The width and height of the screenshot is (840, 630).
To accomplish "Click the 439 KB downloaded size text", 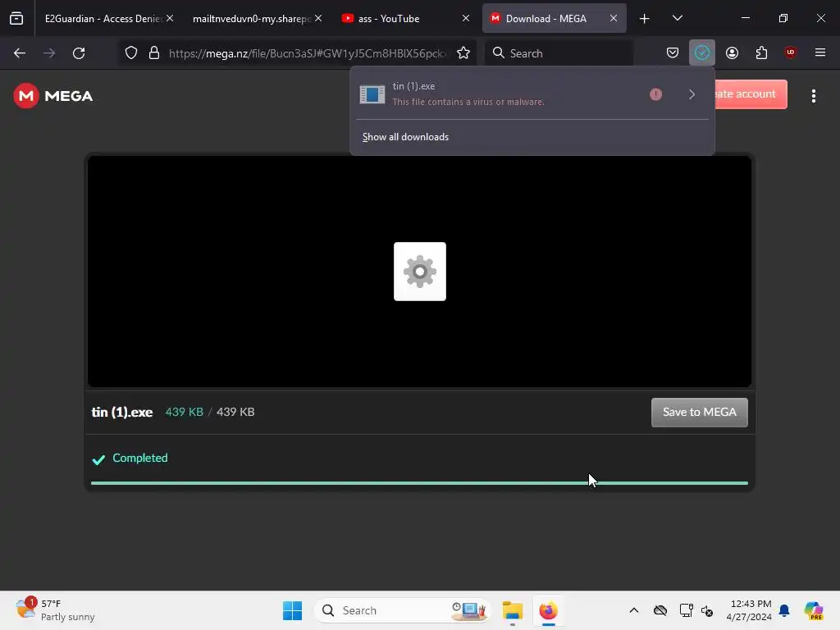I will (x=185, y=412).
